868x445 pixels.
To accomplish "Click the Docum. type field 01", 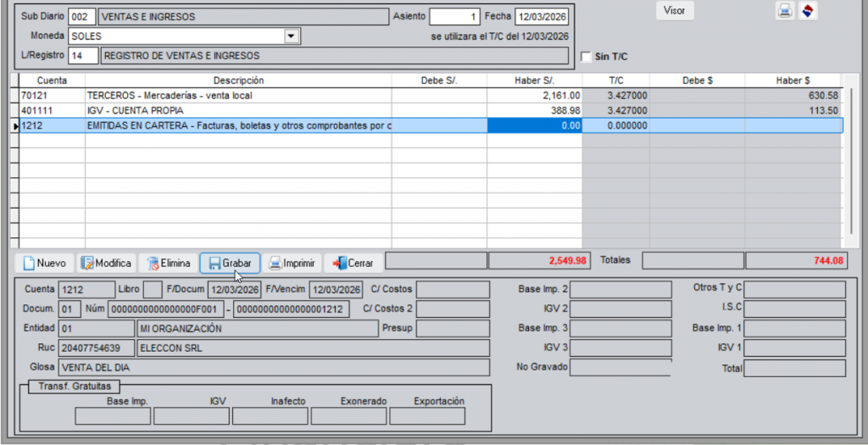I will [70, 309].
